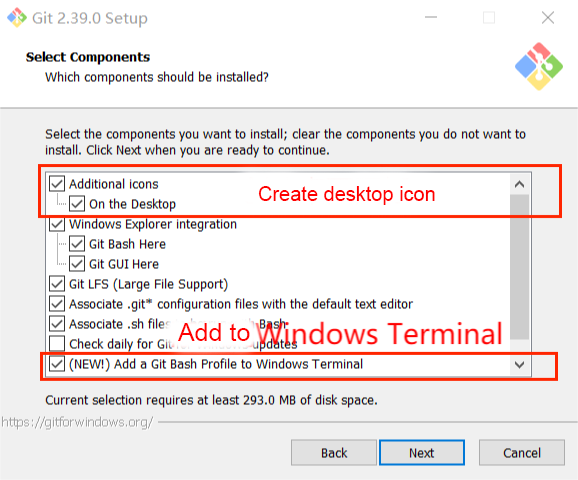Minimize the Git Setup window
Image resolution: width=578 pixels, height=480 pixels.
431,17
